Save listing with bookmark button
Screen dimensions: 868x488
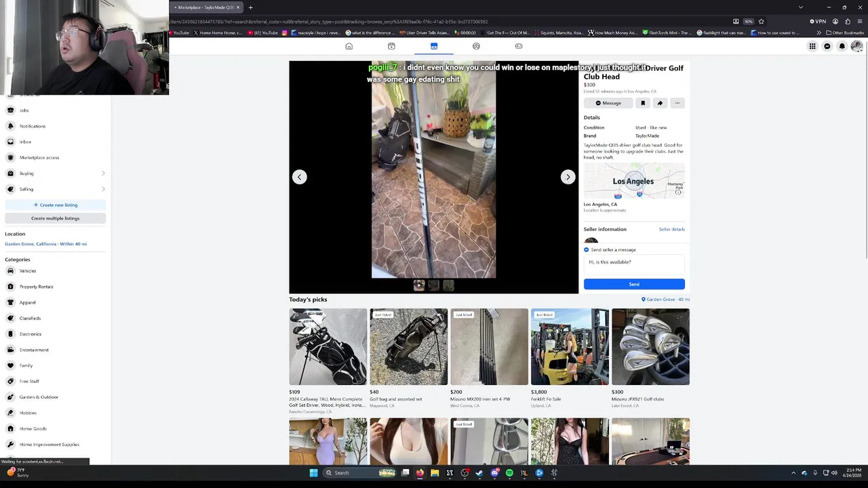(x=643, y=103)
